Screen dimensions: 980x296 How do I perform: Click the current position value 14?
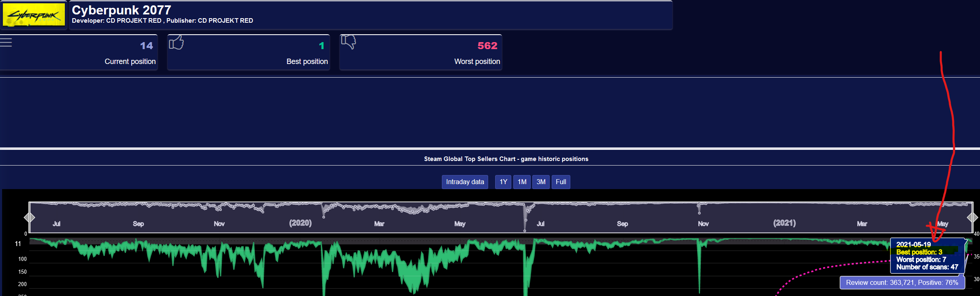coord(146,46)
